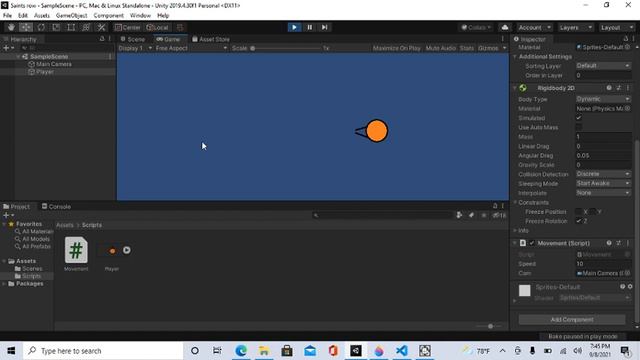The height and width of the screenshot is (360, 640).
Task: Click the Mass input field
Action: point(603,137)
